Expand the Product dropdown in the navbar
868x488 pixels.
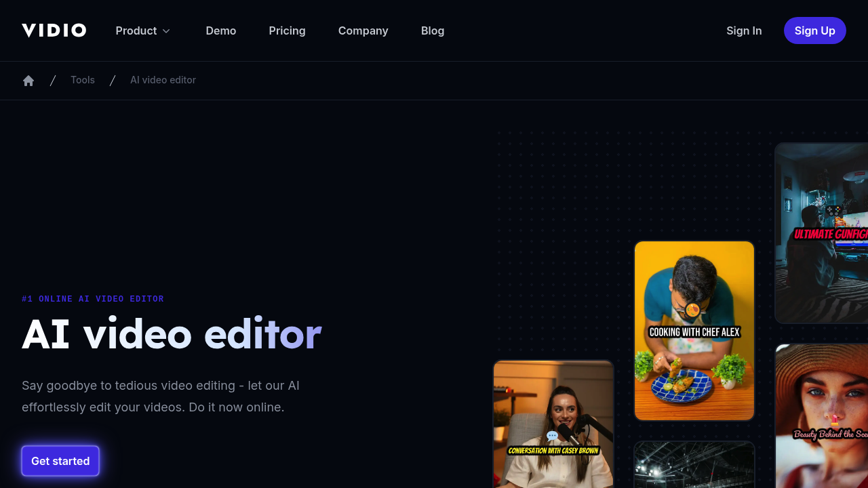click(x=142, y=30)
